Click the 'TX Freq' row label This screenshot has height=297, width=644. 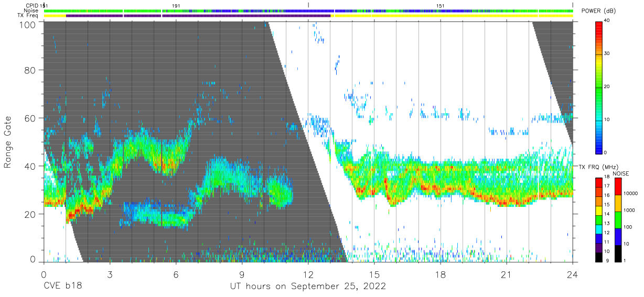pos(28,15)
